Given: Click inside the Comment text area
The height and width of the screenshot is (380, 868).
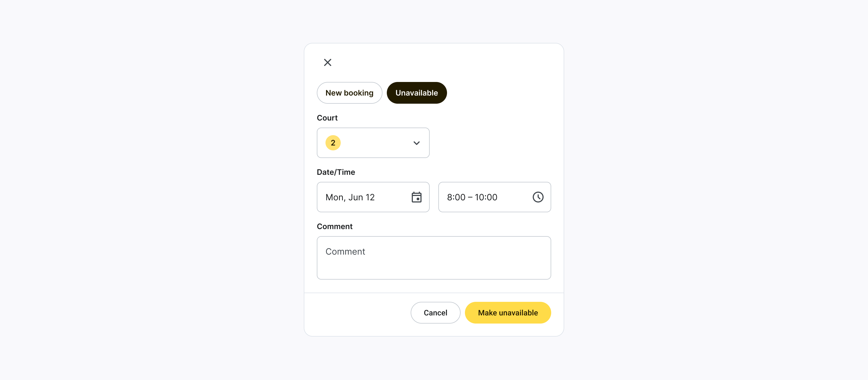Looking at the screenshot, I should tap(434, 258).
